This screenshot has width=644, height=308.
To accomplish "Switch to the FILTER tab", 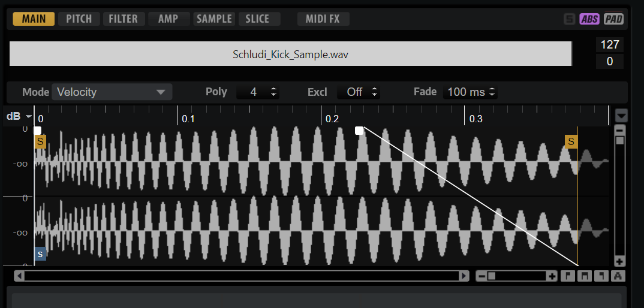I will pyautogui.click(x=123, y=19).
